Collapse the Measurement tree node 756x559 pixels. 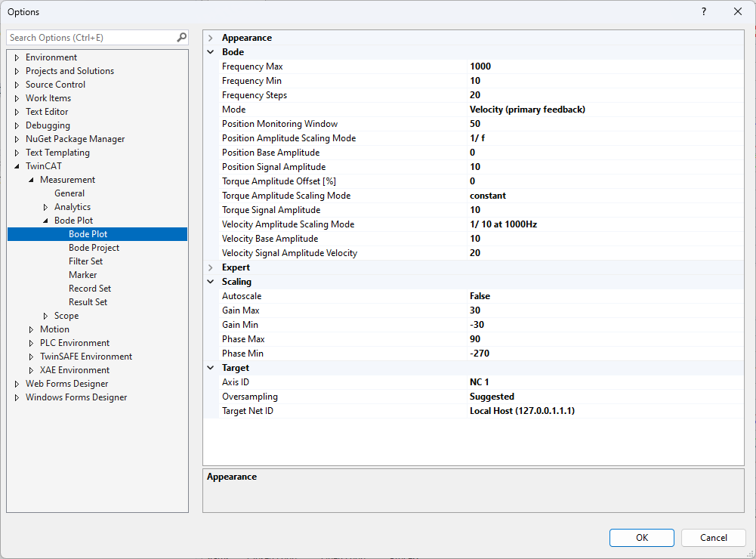pyautogui.click(x=31, y=180)
